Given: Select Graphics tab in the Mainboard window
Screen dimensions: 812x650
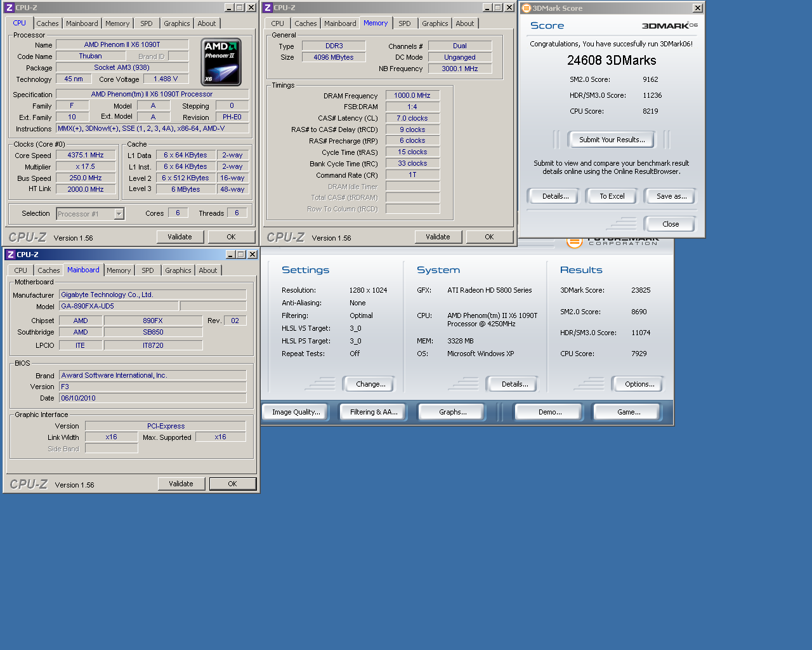Looking at the screenshot, I should point(178,270).
